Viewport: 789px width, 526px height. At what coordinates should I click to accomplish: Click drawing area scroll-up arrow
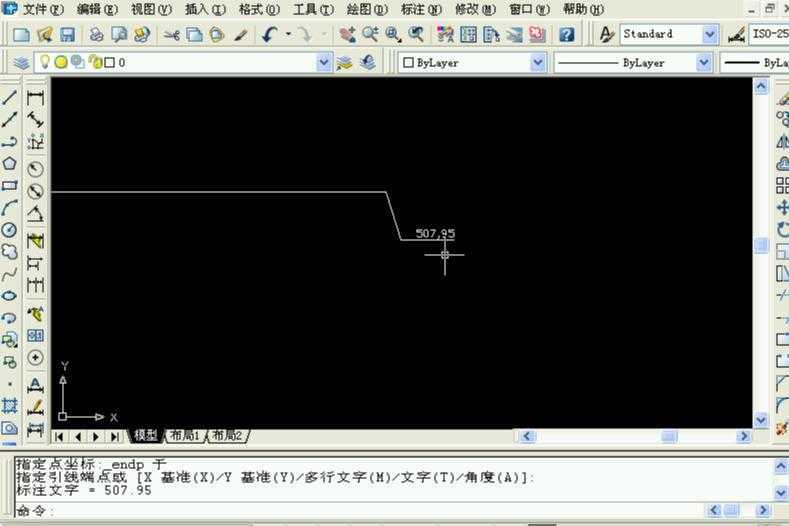[x=761, y=87]
